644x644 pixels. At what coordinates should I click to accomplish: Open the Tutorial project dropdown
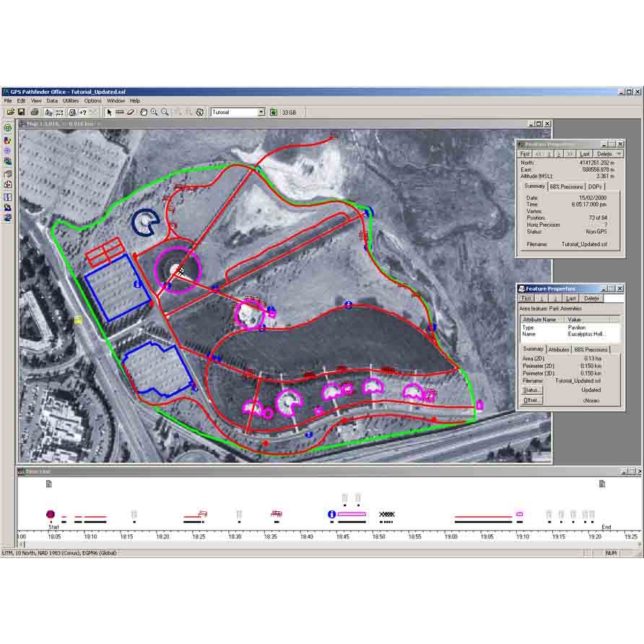[261, 113]
